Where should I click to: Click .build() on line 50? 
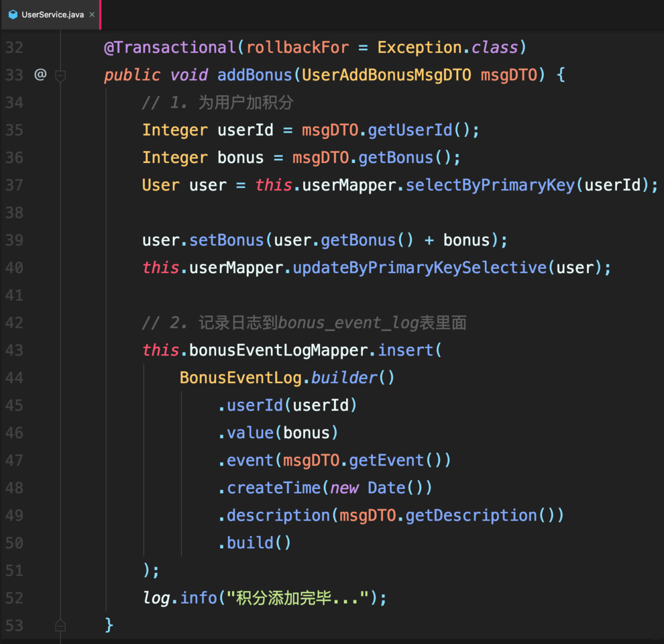[x=254, y=543]
